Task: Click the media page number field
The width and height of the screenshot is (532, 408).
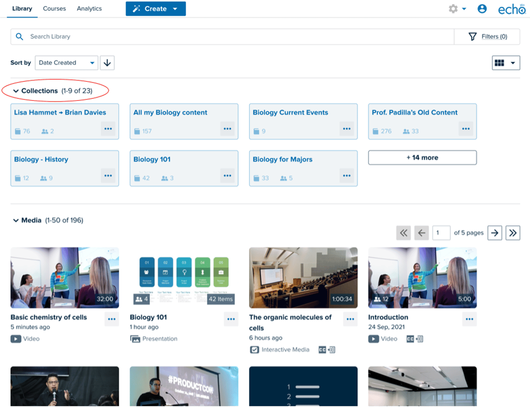Action: [441, 233]
